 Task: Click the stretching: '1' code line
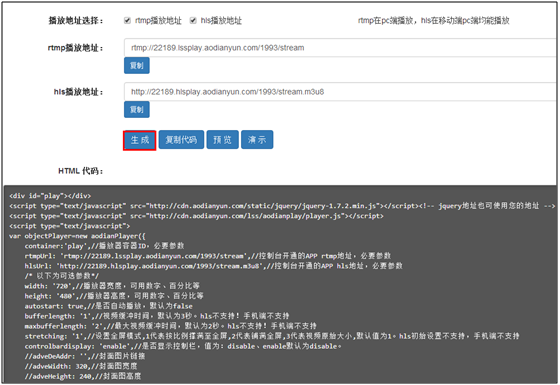click(x=272, y=336)
